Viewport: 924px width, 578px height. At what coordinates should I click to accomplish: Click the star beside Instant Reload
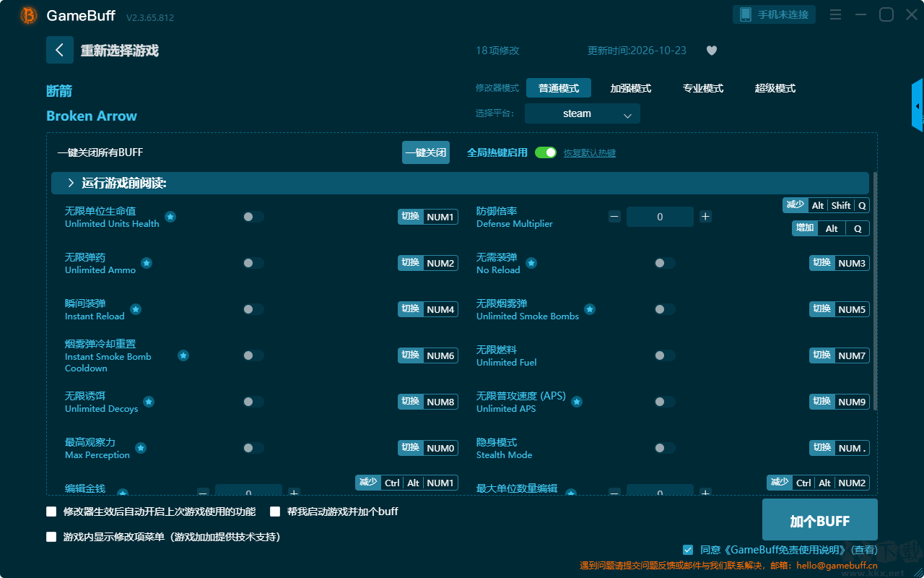pyautogui.click(x=136, y=309)
